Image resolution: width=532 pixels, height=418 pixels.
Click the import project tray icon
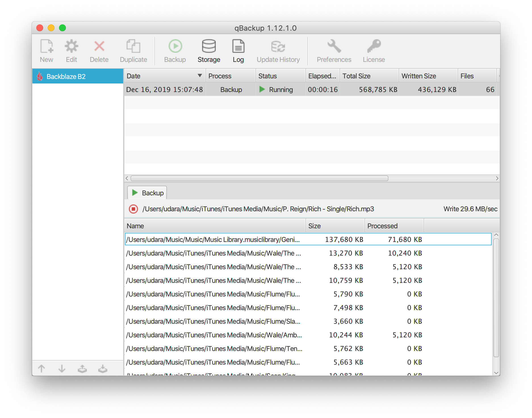click(103, 369)
